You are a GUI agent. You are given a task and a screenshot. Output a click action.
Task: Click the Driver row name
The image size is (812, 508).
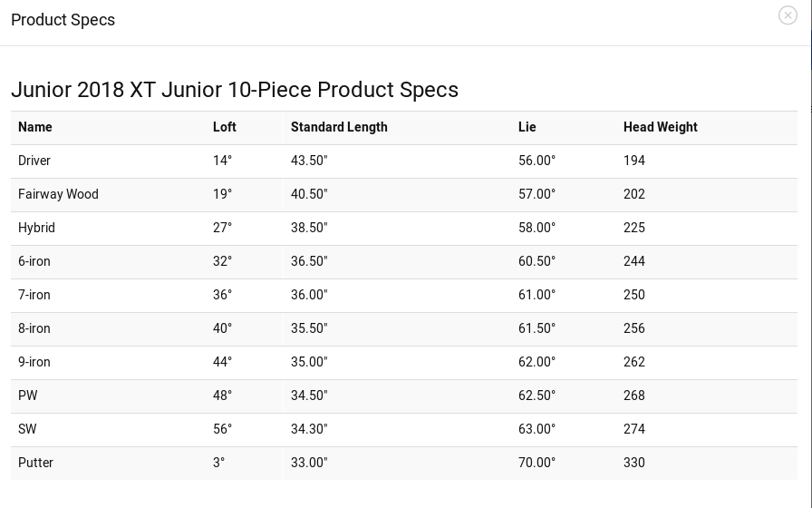[34, 161]
